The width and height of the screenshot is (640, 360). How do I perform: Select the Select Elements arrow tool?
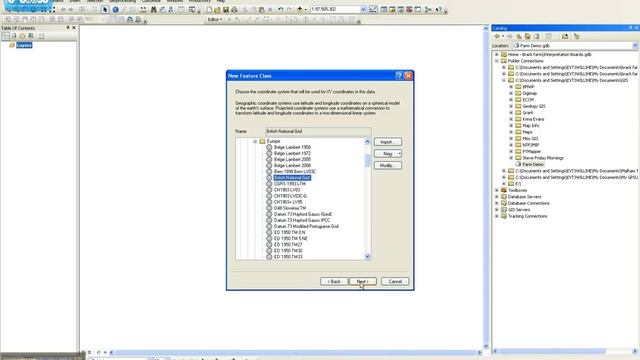105,9
